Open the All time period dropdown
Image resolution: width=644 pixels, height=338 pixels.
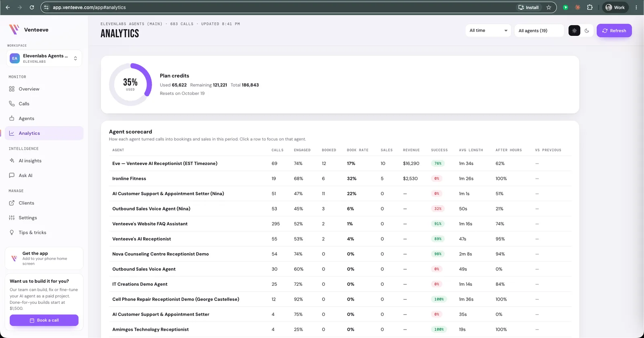tap(488, 31)
